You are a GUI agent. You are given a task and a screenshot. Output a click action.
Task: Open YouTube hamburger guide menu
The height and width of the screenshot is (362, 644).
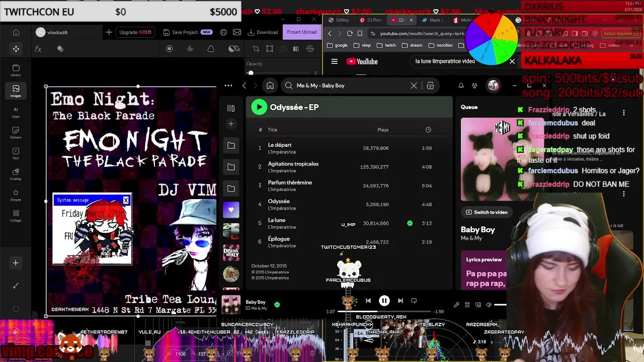pos(334,61)
